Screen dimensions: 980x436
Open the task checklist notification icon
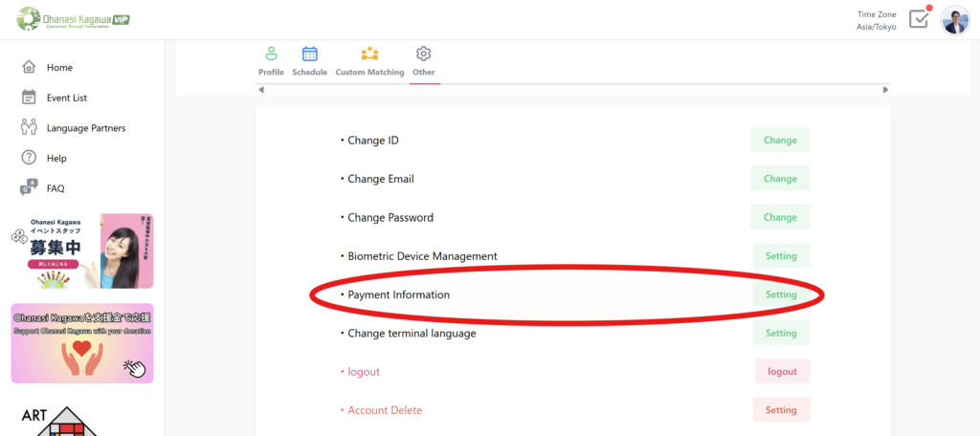(919, 18)
